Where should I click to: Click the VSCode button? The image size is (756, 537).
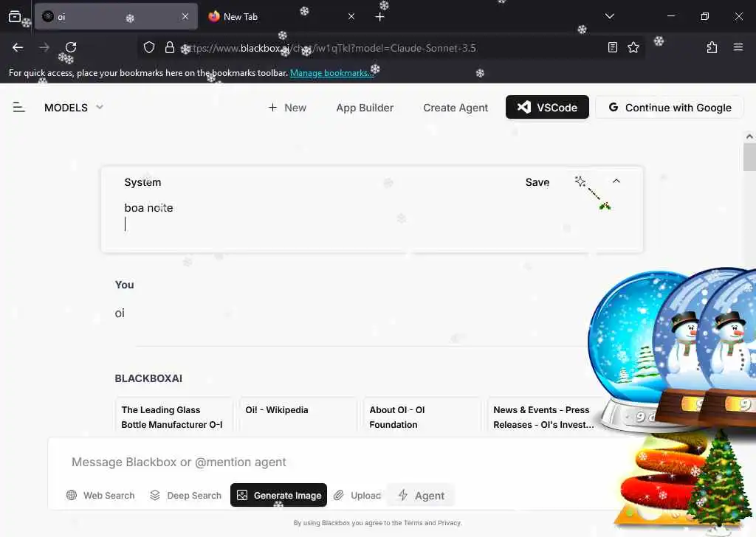tap(547, 107)
